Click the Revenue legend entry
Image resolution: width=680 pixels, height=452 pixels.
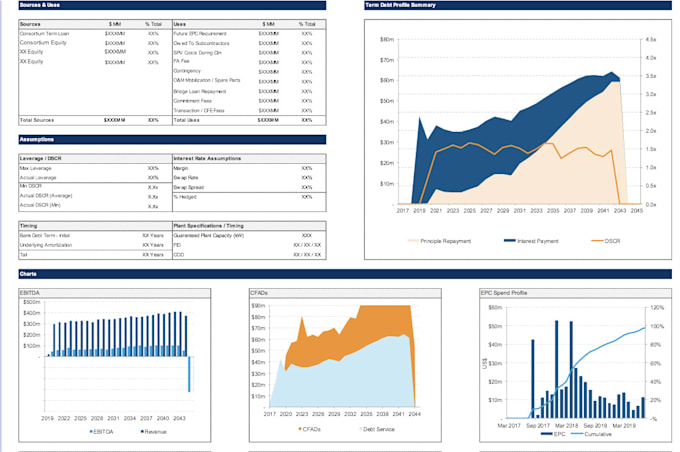pos(154,432)
